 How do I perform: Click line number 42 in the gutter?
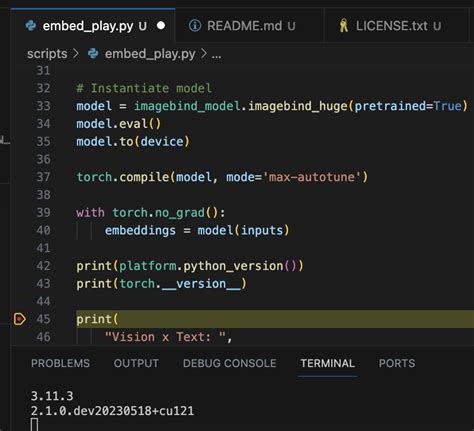pyautogui.click(x=43, y=266)
